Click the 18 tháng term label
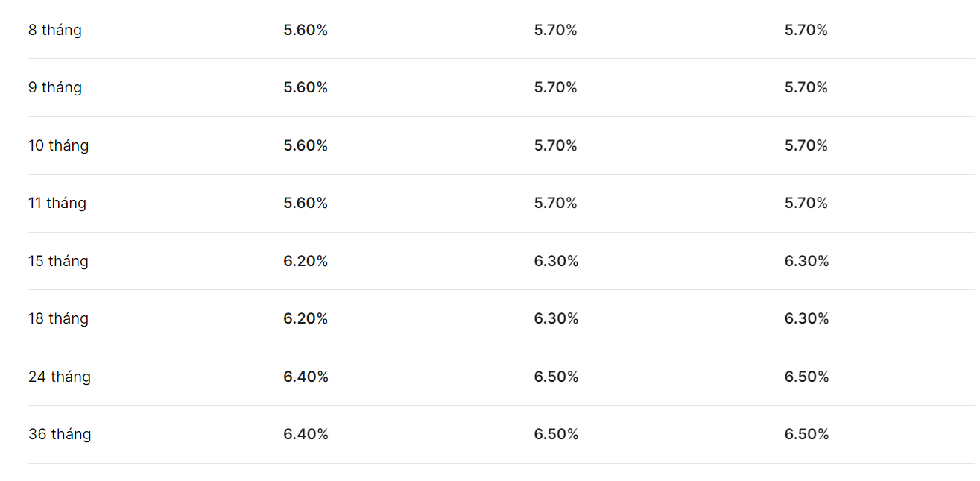 pos(58,319)
